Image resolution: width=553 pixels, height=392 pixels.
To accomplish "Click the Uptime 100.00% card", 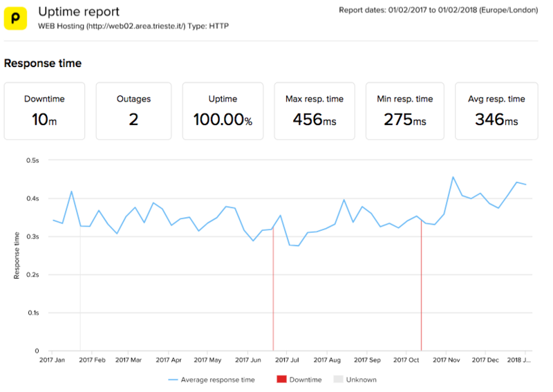I will coord(223,111).
